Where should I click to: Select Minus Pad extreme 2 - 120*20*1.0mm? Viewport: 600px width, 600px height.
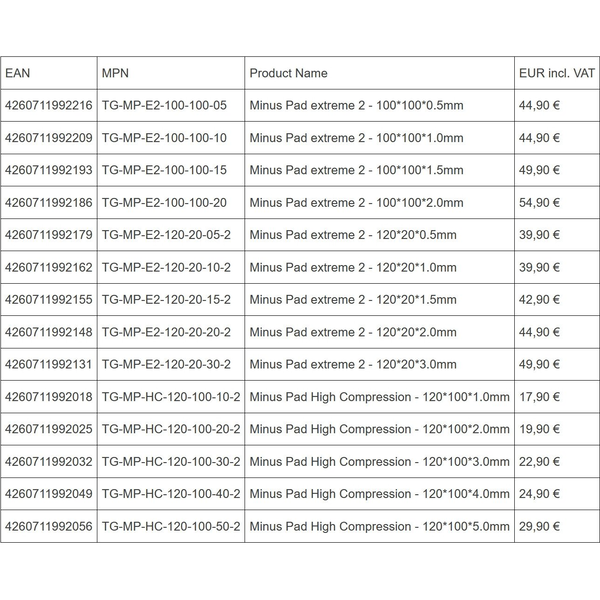pos(353,267)
